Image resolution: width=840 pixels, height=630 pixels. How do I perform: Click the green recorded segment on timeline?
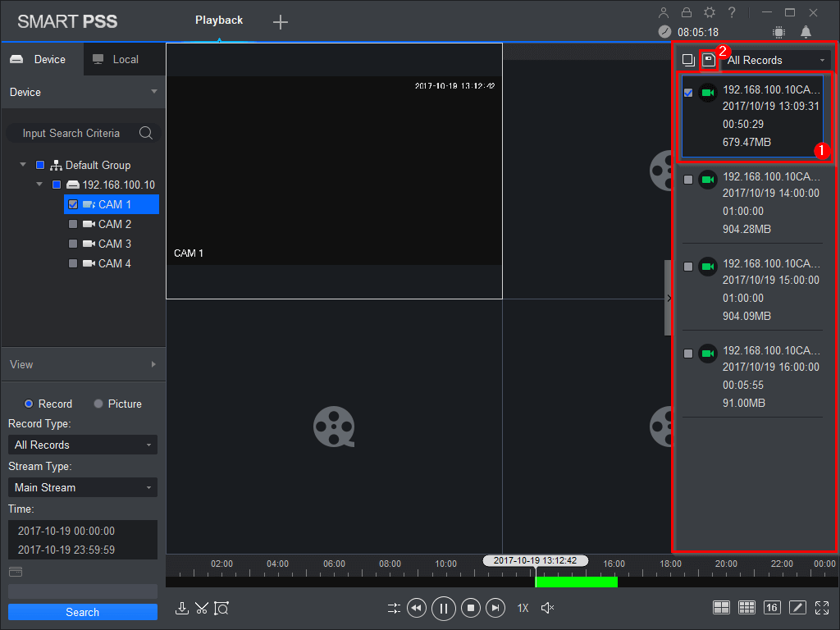[x=576, y=582]
